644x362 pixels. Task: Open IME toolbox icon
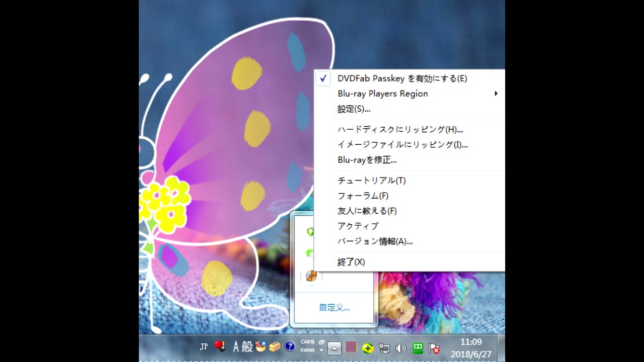click(x=274, y=347)
